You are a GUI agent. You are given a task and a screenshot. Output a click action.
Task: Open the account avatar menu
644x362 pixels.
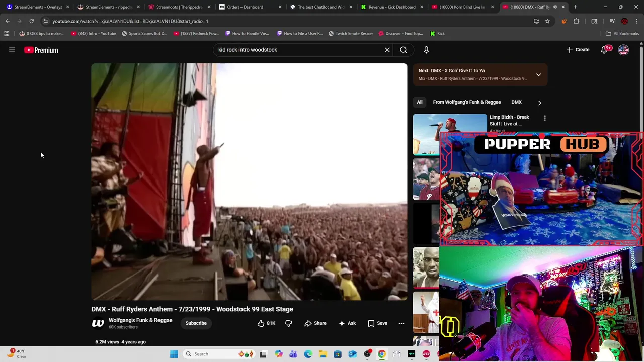(x=623, y=50)
